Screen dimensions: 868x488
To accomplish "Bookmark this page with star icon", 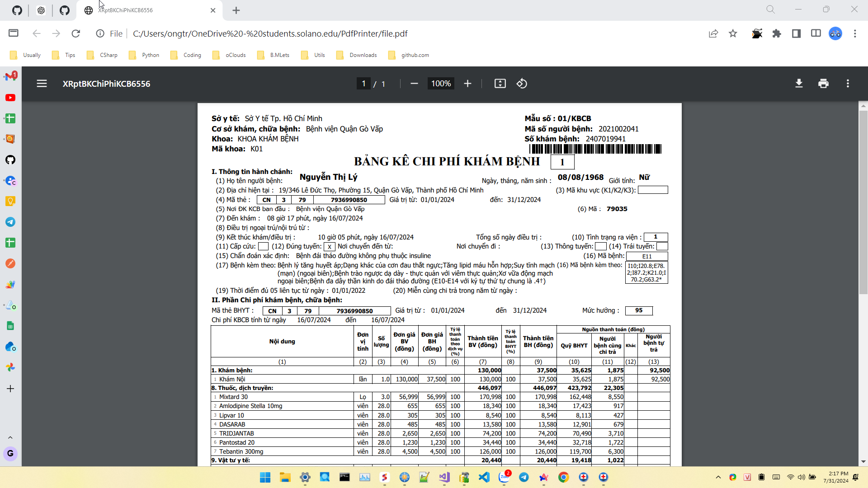I will (x=733, y=33).
